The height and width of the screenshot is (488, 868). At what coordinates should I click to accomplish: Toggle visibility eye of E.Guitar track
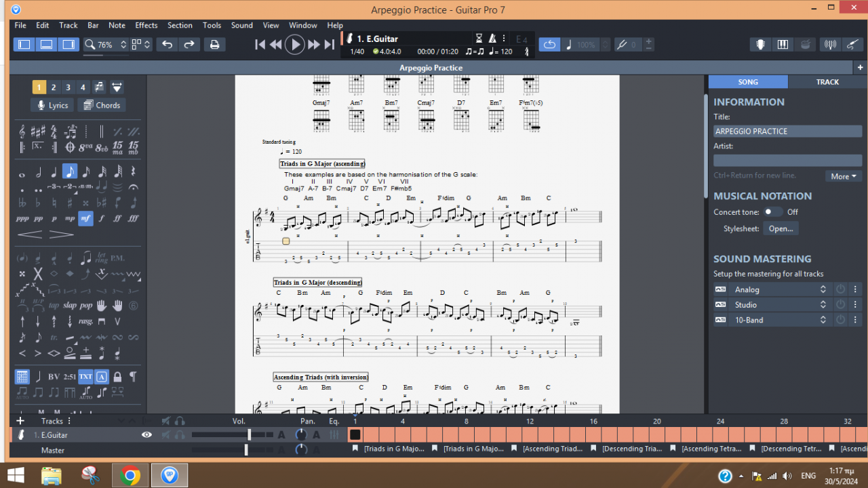(x=146, y=435)
